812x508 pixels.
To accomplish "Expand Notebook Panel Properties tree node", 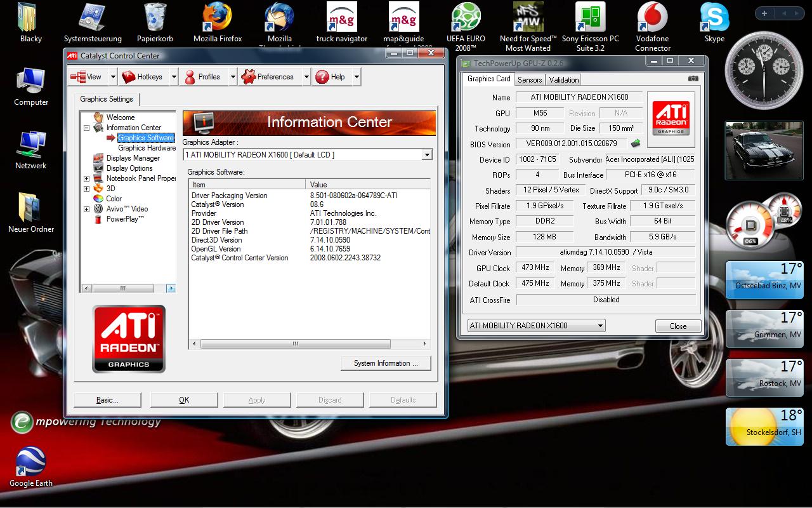I will pos(87,178).
